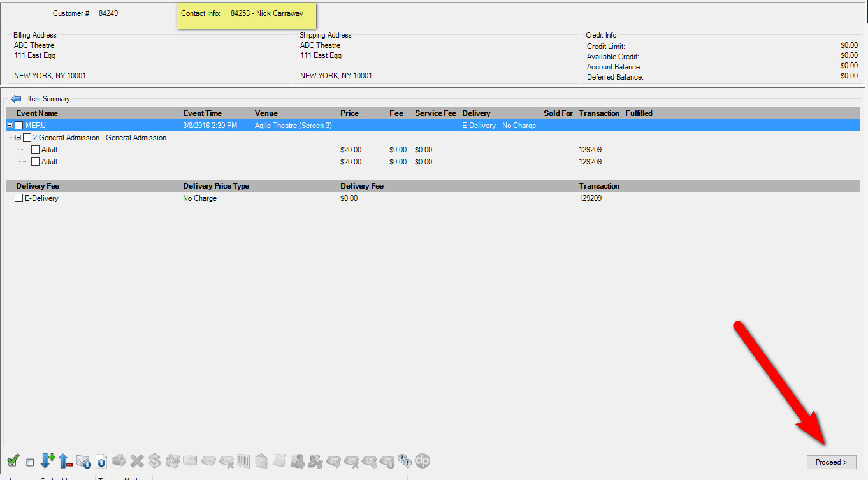This screenshot has height=480, width=868.
Task: Tick the E-Delivery fee checkbox
Action: pyautogui.click(x=19, y=198)
